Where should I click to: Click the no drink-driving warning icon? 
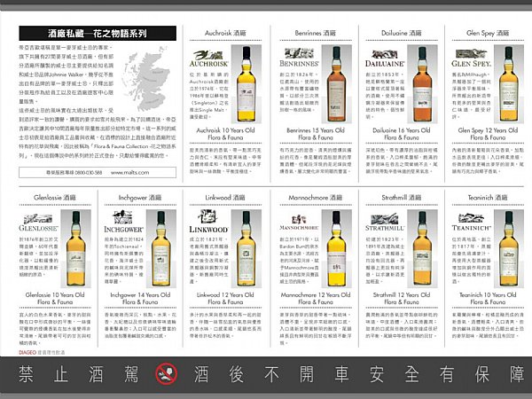(x=167, y=374)
